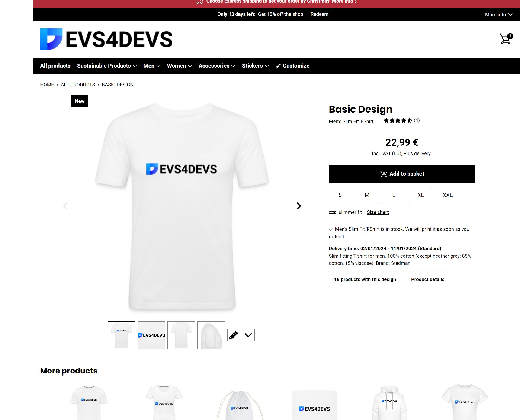The image size is (520, 420).
Task: Click the EVS4DEVS shop logo
Action: [106, 39]
